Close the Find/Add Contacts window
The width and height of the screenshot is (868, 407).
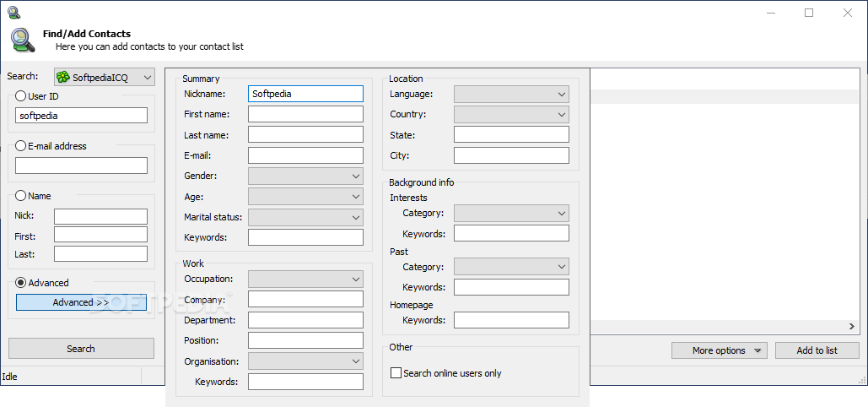(x=848, y=13)
